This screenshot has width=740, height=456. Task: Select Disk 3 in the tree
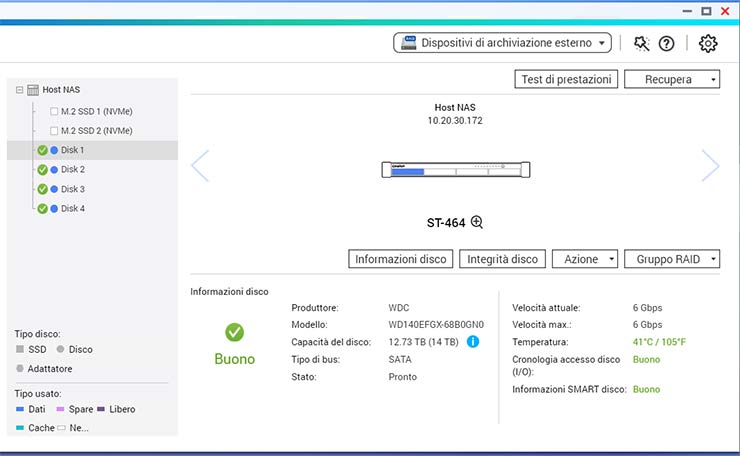pos(72,189)
